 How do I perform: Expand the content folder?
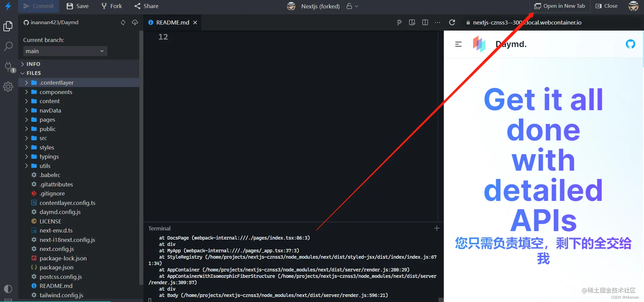[79, 101]
